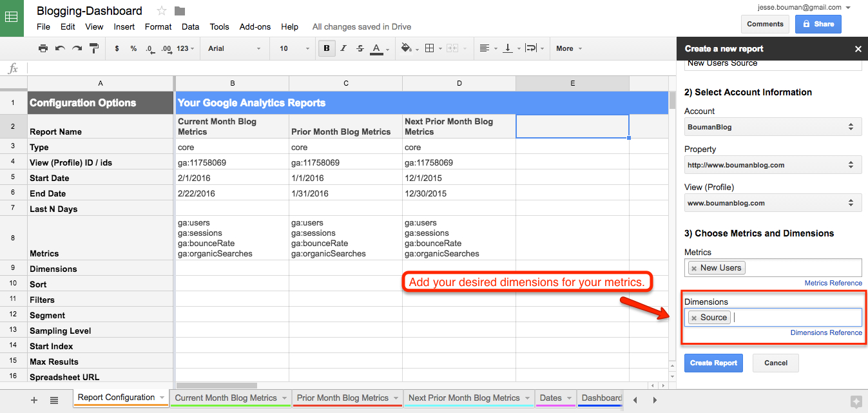The height and width of the screenshot is (413, 868).
Task: Click the Redo icon
Action: (78, 48)
